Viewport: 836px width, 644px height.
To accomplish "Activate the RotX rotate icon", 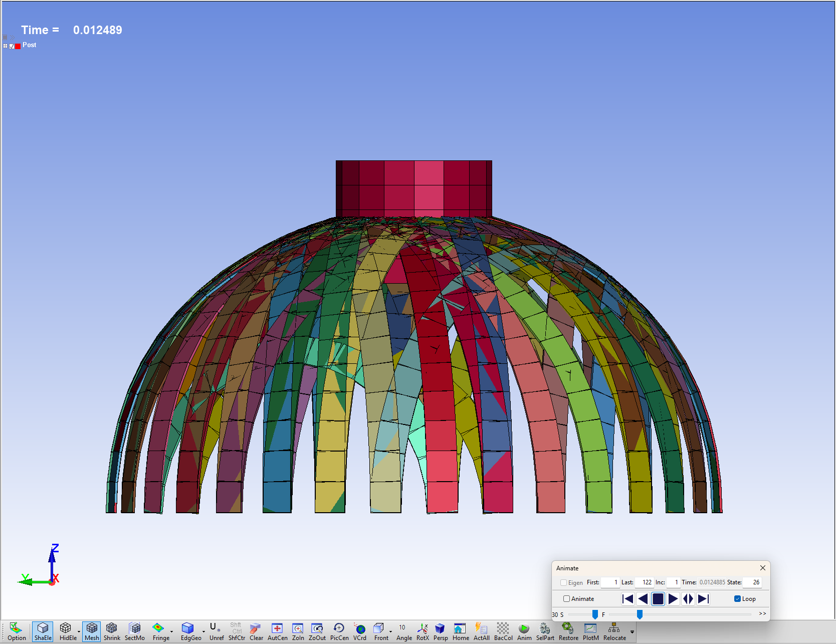I will pos(423,631).
